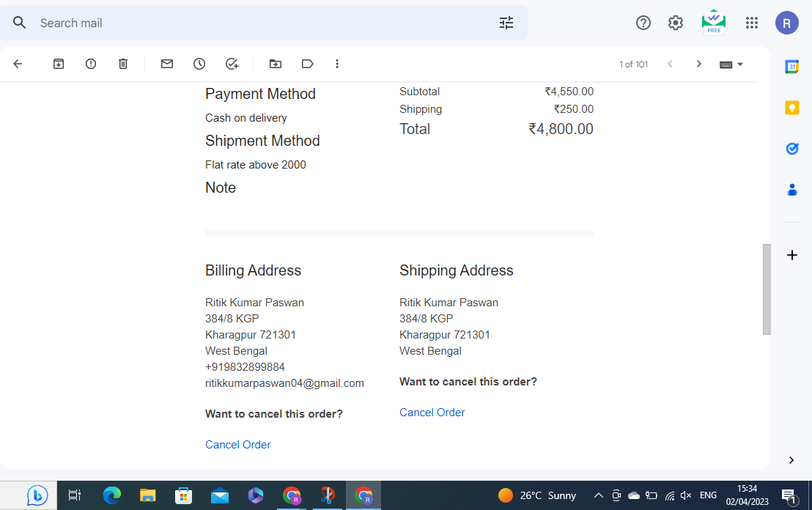
Task: Delete this email with the trash icon
Action: tap(122, 64)
